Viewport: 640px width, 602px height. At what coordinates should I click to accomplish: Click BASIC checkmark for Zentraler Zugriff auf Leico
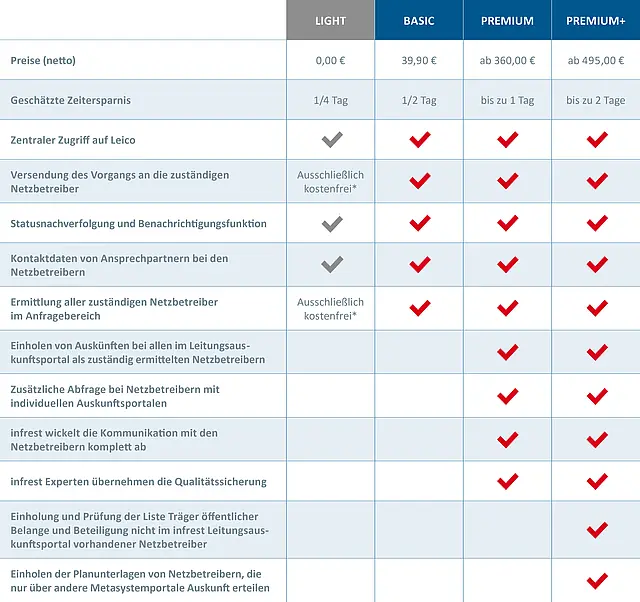tap(420, 140)
